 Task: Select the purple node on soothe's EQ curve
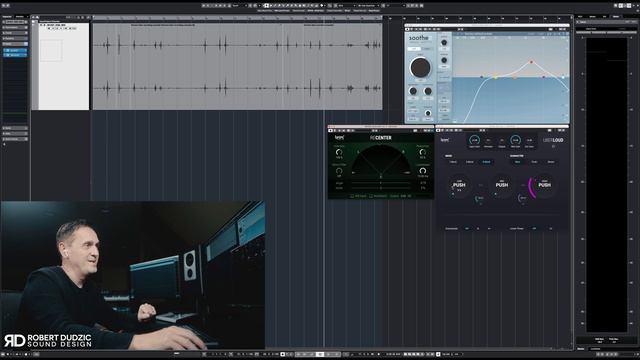(x=543, y=76)
